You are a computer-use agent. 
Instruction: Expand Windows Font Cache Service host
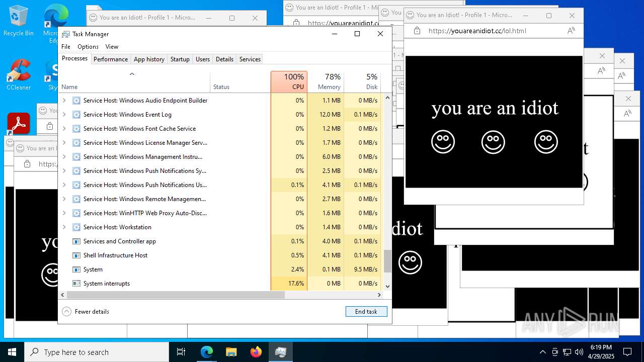(x=64, y=129)
